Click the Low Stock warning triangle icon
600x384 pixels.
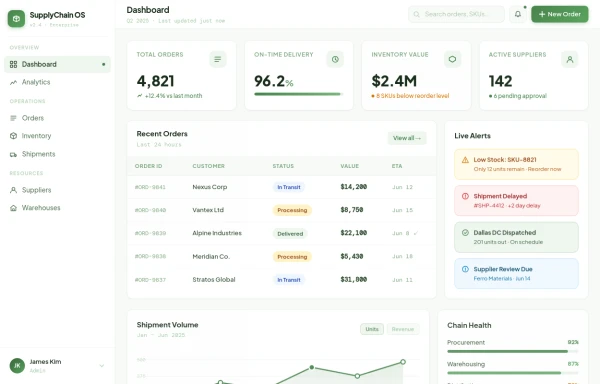(x=465, y=160)
